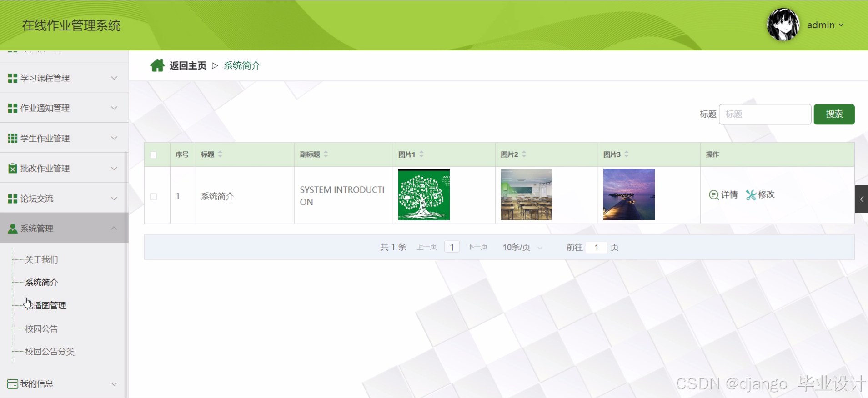868x398 pixels.
Task: Open 轮播图管理 submenu item
Action: coord(45,305)
